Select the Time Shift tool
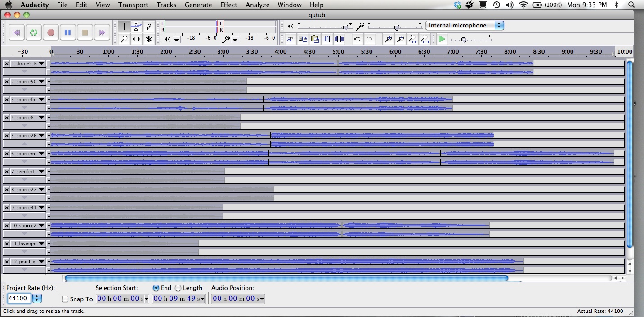Screen dimensions: 644x317 click(x=136, y=39)
